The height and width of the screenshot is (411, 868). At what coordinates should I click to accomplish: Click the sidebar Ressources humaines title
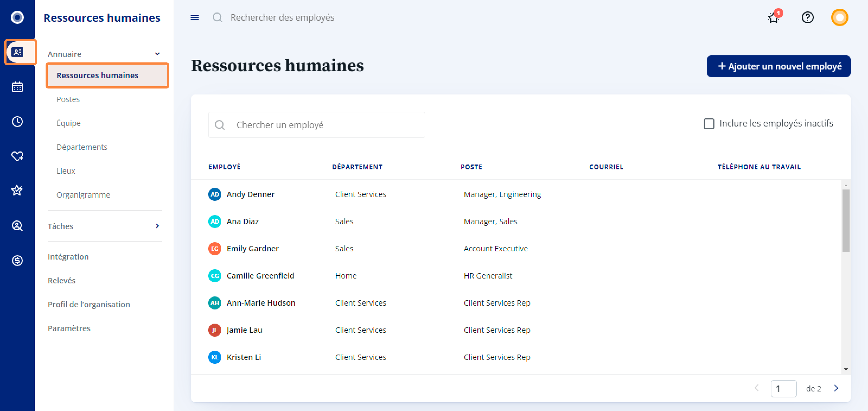tap(102, 18)
